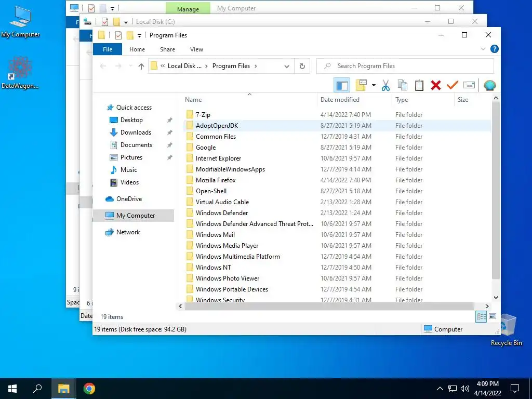Click the email envelope toolbar icon
The image size is (532, 399).
(469, 85)
